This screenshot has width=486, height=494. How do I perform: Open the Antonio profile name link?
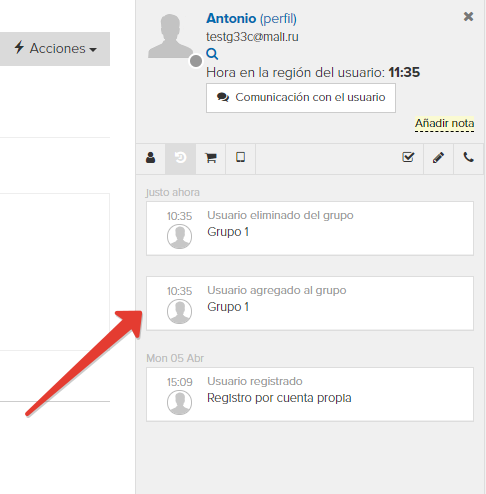[x=231, y=18]
